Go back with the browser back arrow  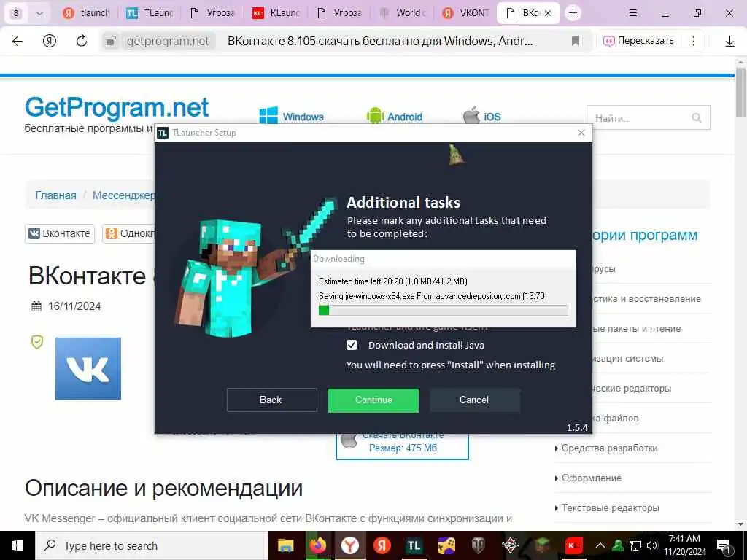18,42
